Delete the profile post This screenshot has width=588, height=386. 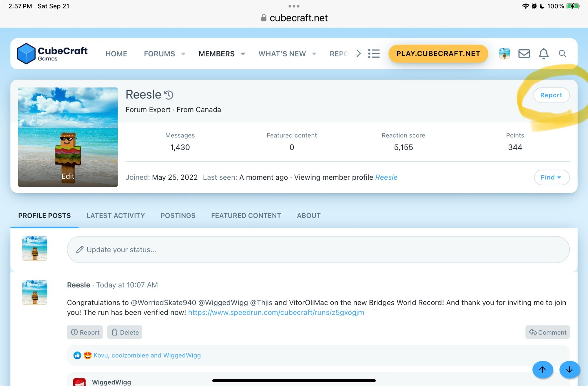coord(125,332)
